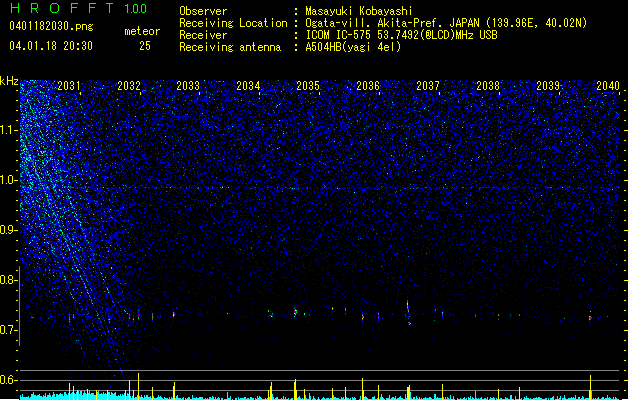The width and height of the screenshot is (629, 400).
Task: Click the kHz axis unit label
Action: 9,81
